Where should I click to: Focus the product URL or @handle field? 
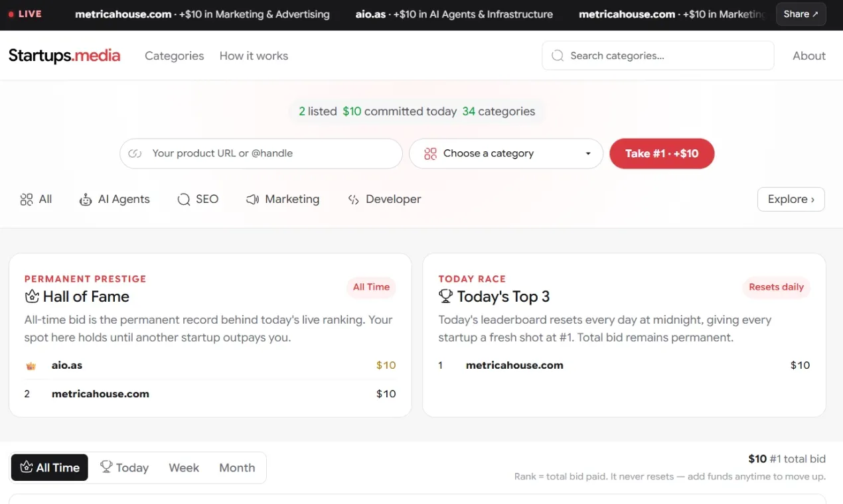(x=261, y=153)
